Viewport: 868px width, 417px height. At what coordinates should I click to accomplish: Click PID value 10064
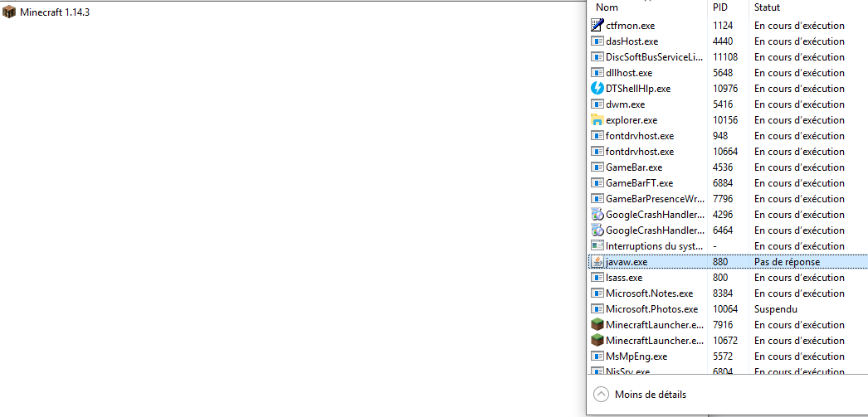click(725, 309)
